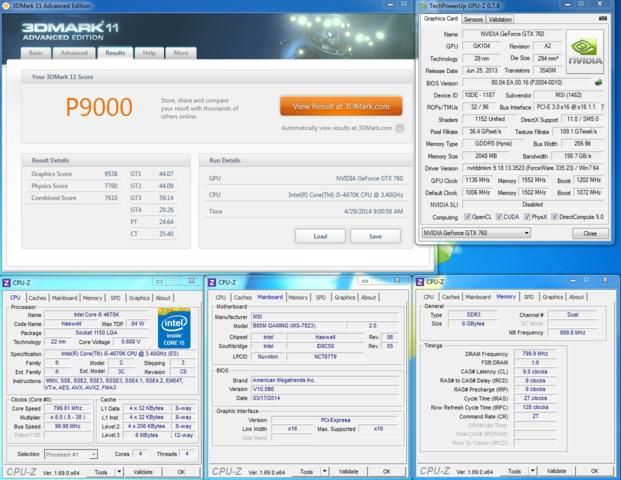Click OK in the Mainboard CPU-Z window
The width and height of the screenshot is (621, 480).
pyautogui.click(x=387, y=471)
